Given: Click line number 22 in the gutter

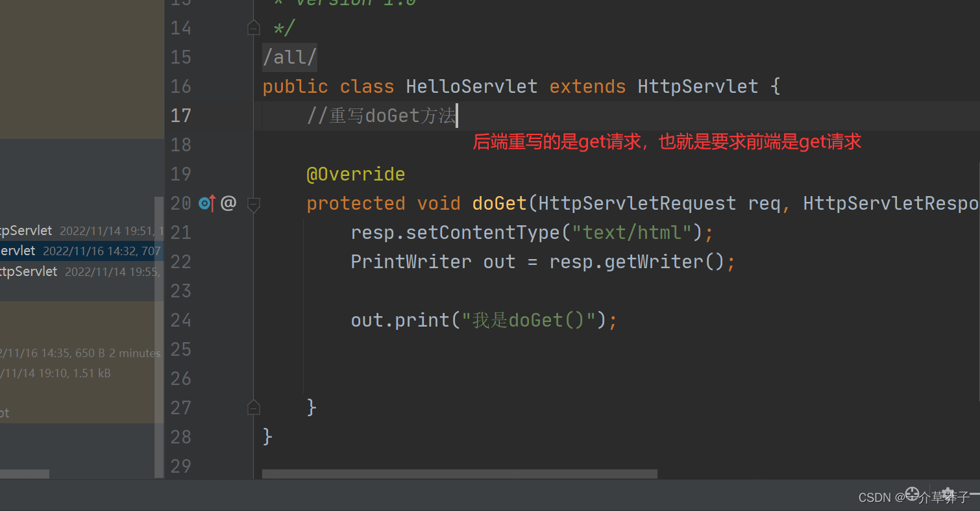Looking at the screenshot, I should pyautogui.click(x=181, y=262).
